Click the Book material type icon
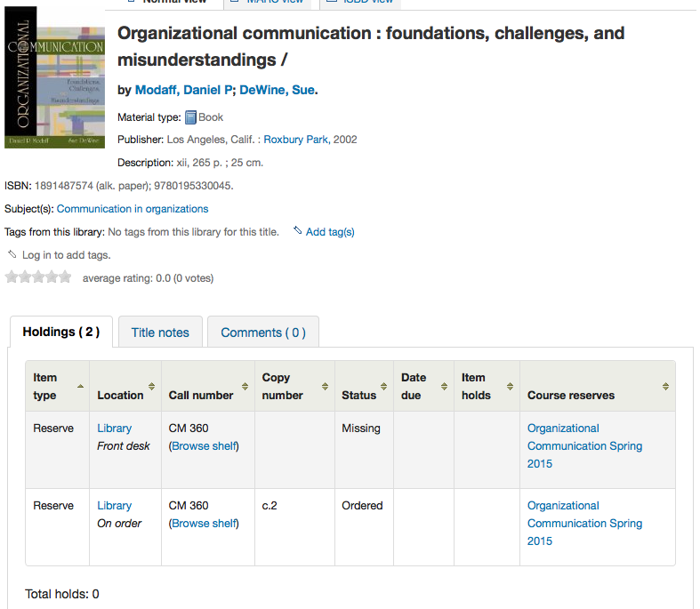The width and height of the screenshot is (700, 609). [x=190, y=117]
